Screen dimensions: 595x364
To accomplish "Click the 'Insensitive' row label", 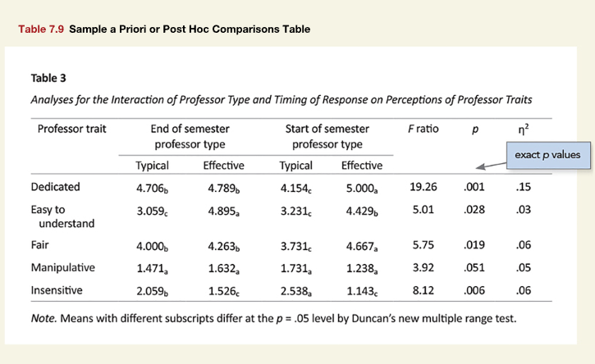I will [59, 290].
